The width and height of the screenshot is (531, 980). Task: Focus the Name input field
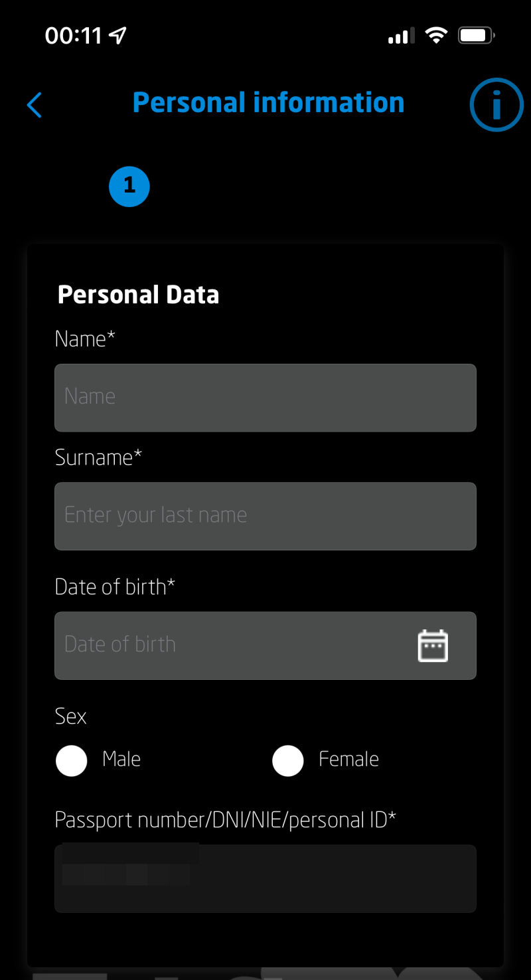pos(265,398)
